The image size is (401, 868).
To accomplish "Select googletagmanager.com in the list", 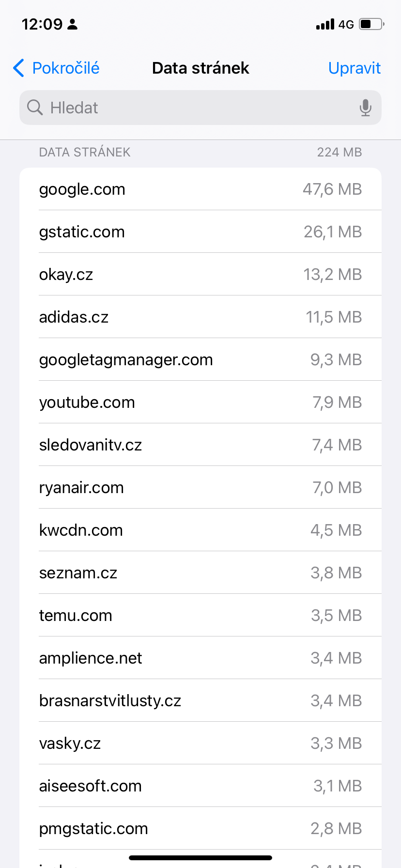I will tap(200, 360).
